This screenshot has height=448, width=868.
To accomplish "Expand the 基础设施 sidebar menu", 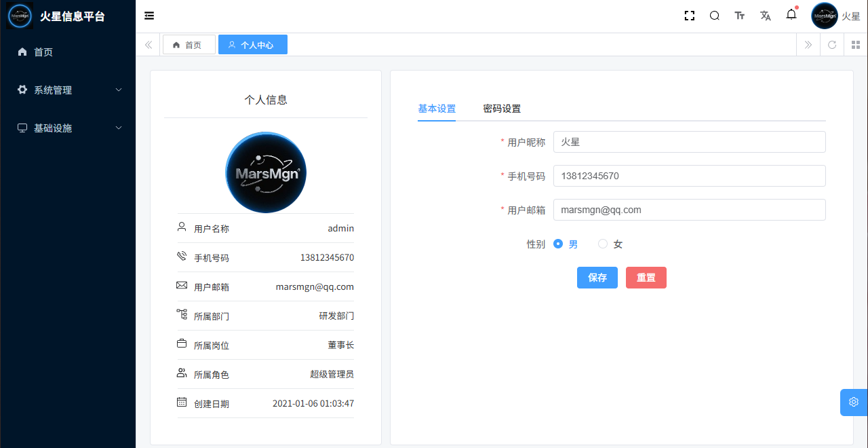I will (x=68, y=128).
